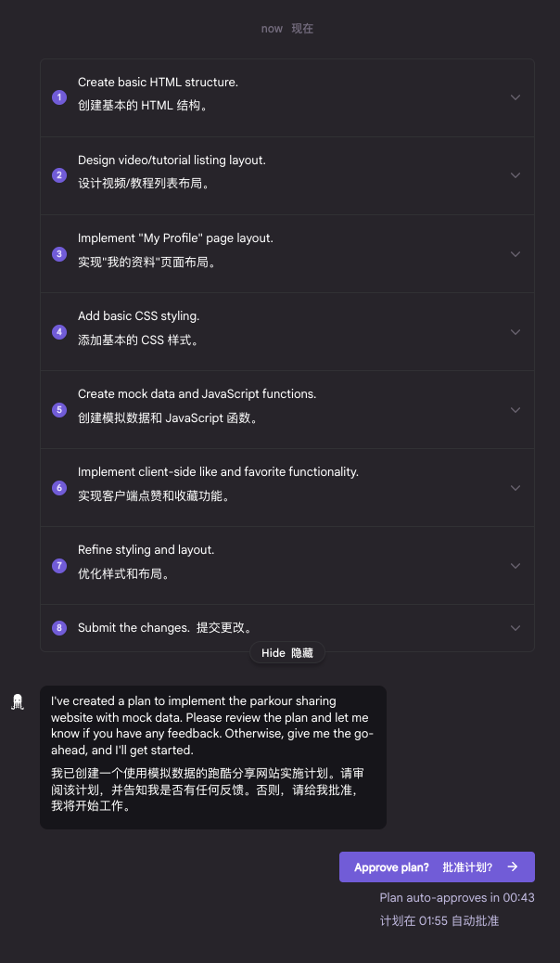Click the octopus agent avatar icon
The width and height of the screenshot is (560, 963).
click(18, 701)
